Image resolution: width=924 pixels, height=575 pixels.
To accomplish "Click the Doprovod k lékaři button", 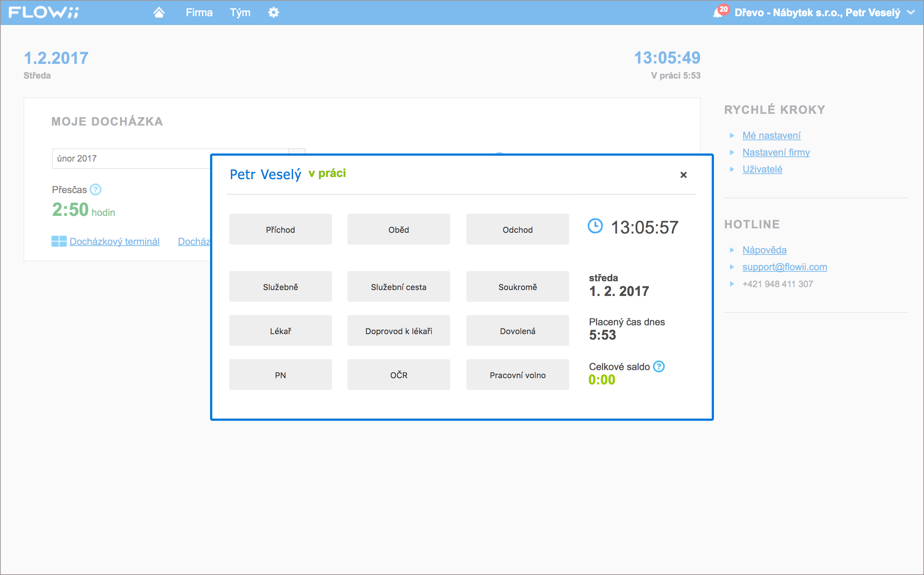I will (398, 331).
